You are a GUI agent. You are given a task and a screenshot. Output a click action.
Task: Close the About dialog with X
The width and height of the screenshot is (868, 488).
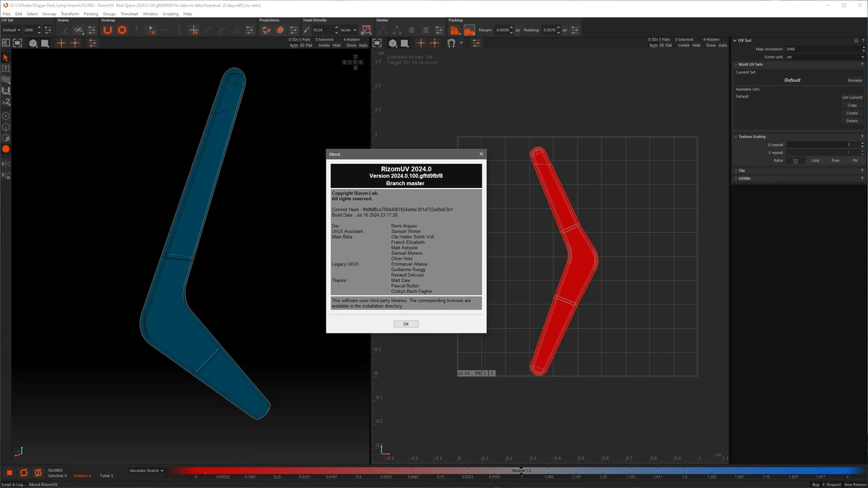pos(481,154)
